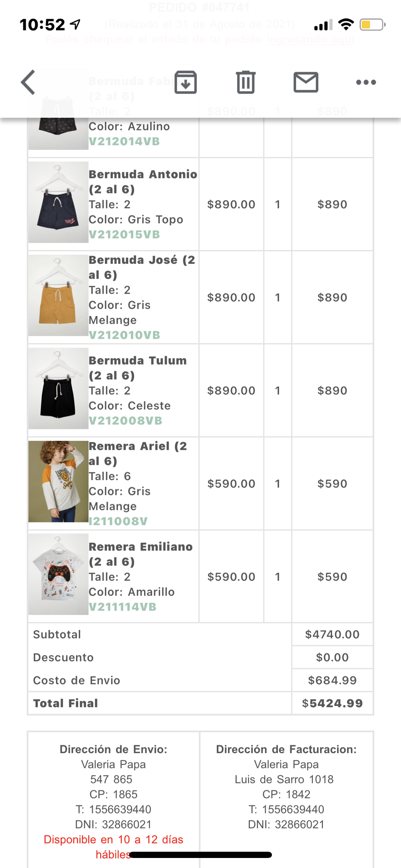Tap the battery status icon

point(372,25)
